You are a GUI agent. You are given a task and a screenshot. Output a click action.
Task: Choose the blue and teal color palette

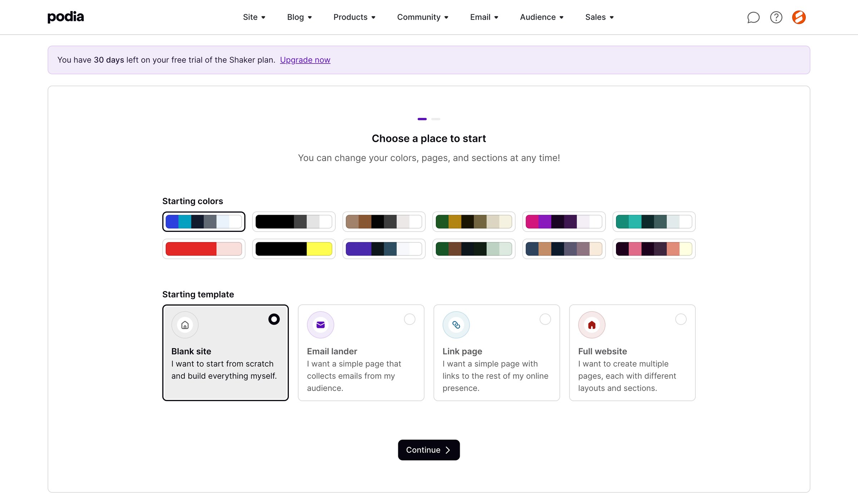[x=204, y=221]
